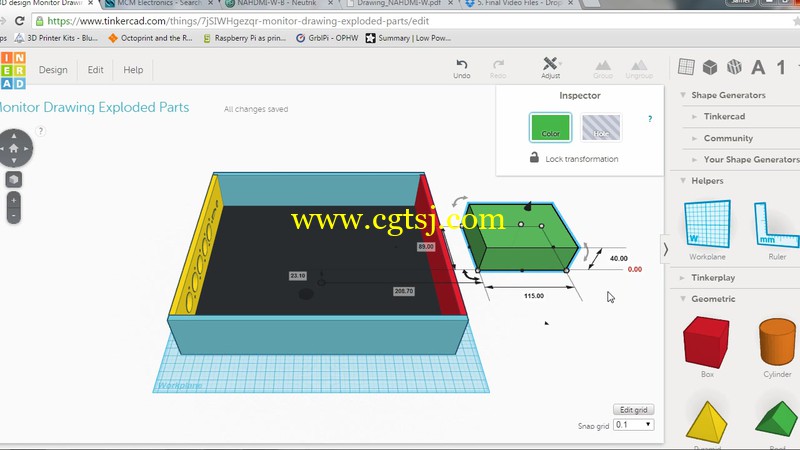Open the Help menu
This screenshot has width=800, height=450.
tap(133, 70)
